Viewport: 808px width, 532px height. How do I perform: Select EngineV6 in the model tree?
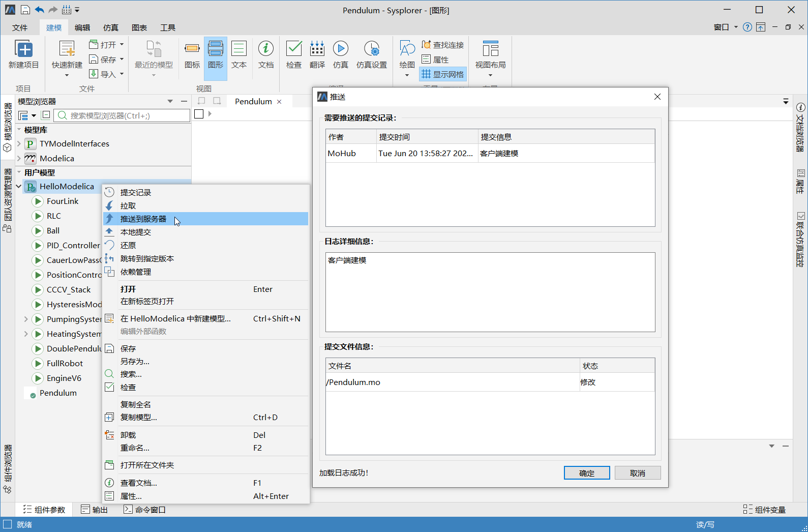click(x=64, y=378)
